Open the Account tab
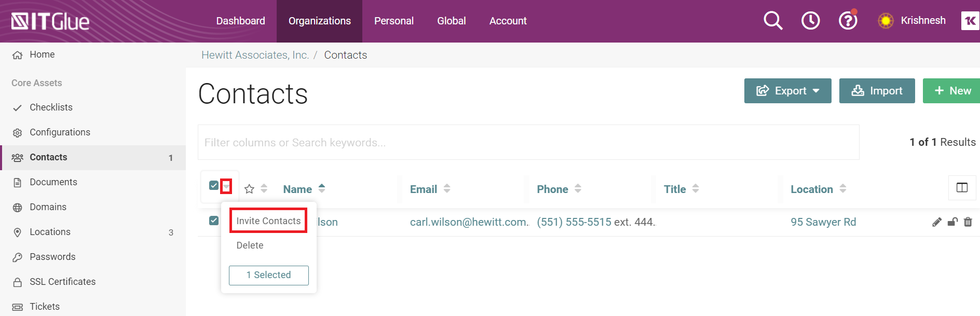 click(508, 21)
